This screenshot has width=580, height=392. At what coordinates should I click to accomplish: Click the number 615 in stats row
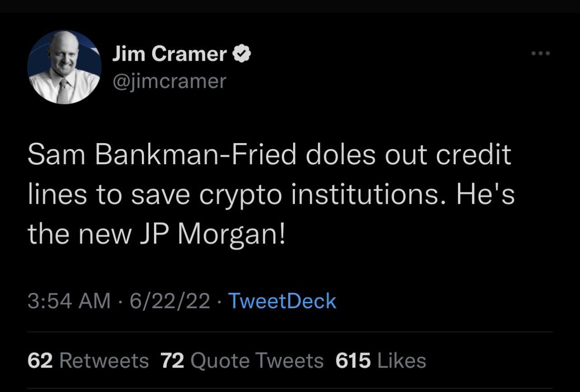click(x=353, y=361)
